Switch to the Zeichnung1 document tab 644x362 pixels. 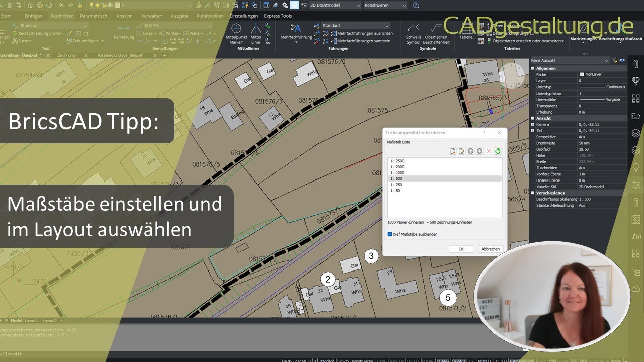coord(67,54)
